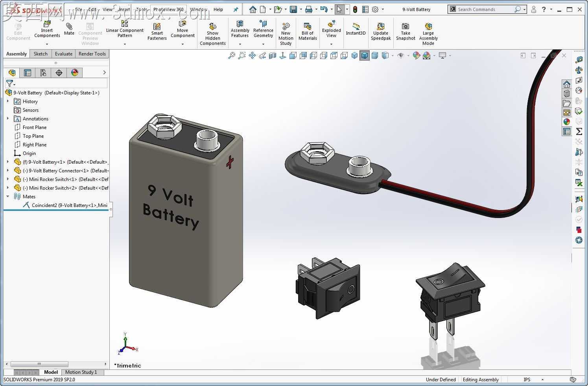Expand 9-Volt Battery Connector<1> node
588x386 pixels.
click(8, 170)
